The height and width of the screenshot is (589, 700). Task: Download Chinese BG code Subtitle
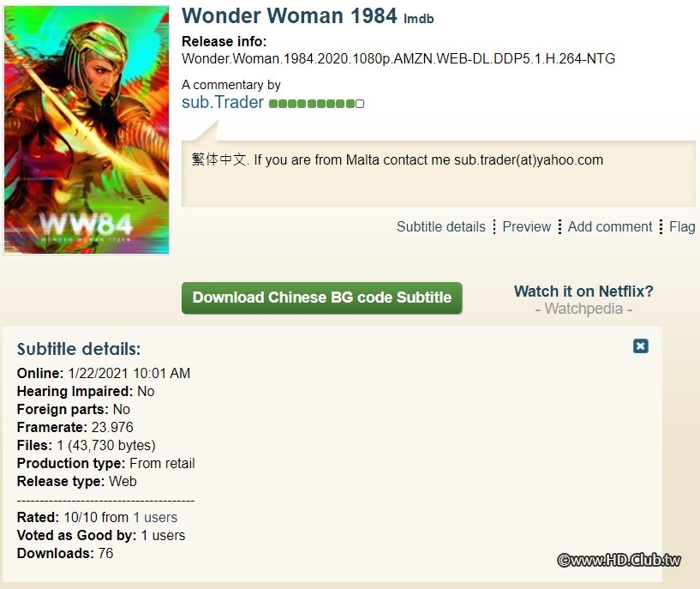click(x=322, y=298)
